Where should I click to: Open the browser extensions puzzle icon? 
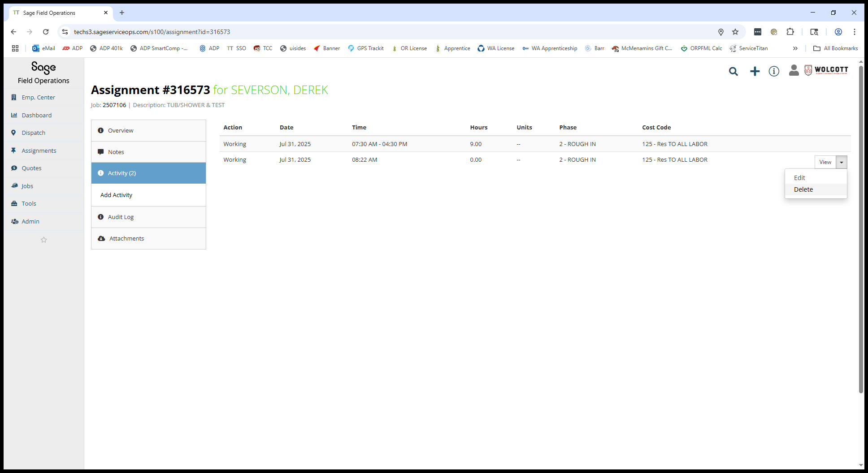790,32
